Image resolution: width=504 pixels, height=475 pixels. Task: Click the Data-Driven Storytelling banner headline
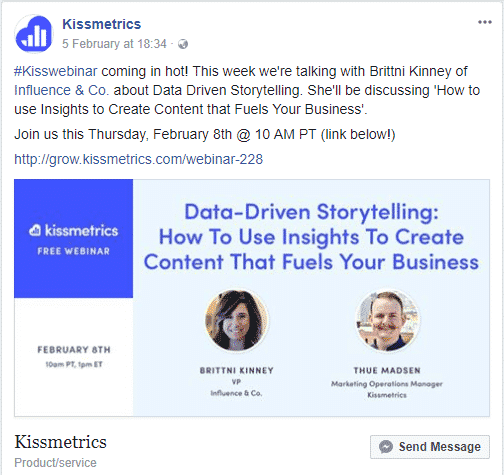tap(311, 237)
